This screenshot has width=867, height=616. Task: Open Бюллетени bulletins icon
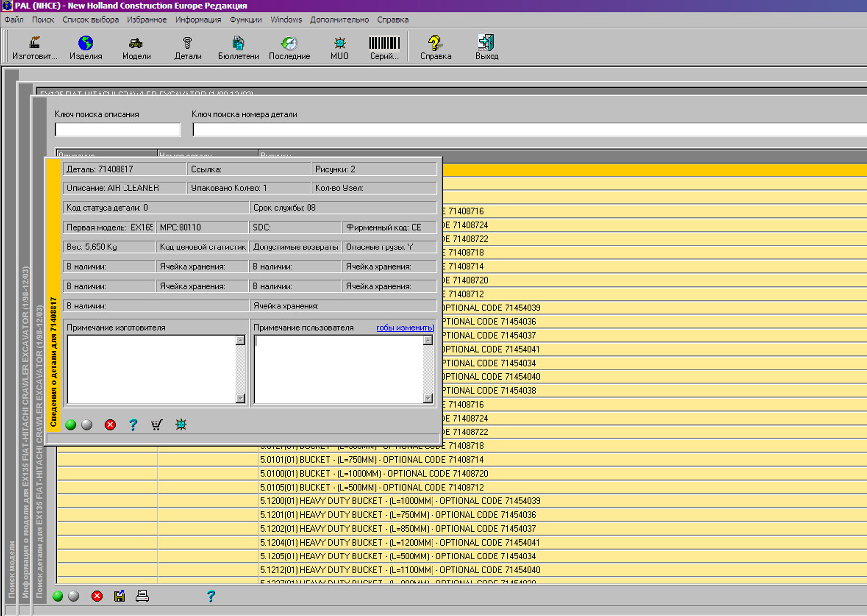[x=238, y=47]
